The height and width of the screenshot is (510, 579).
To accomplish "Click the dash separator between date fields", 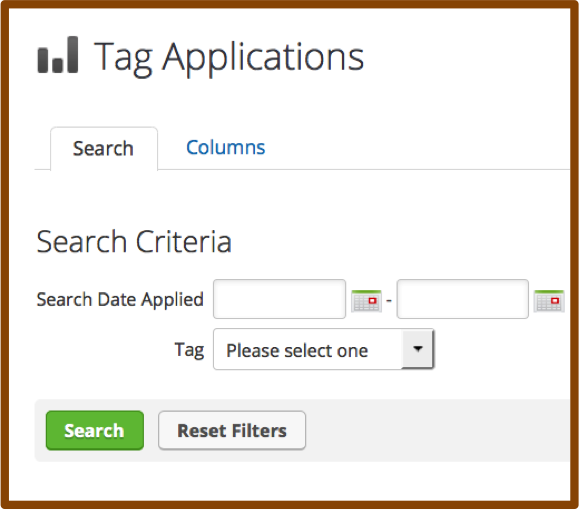I will point(389,301).
